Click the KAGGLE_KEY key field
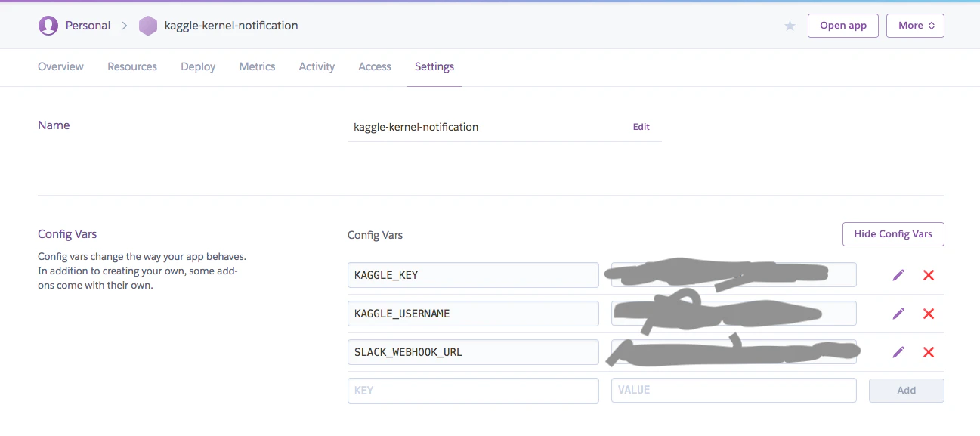 [473, 275]
